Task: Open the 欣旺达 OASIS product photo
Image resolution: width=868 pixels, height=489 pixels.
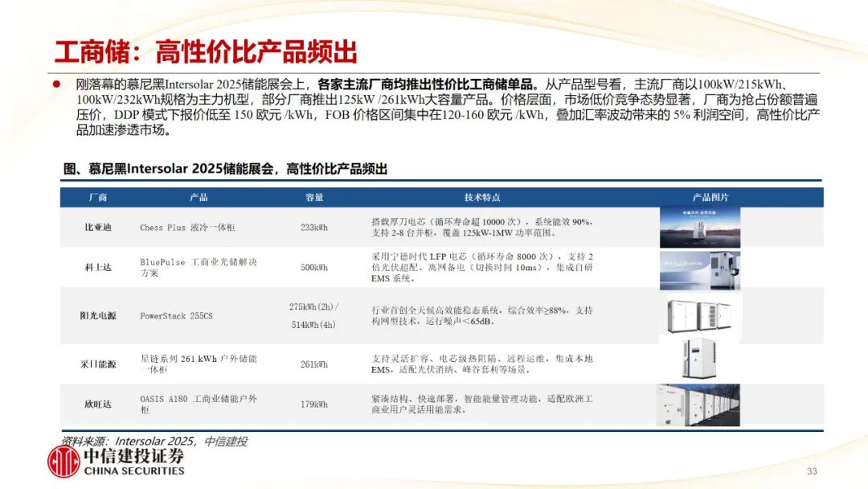Action: point(699,405)
